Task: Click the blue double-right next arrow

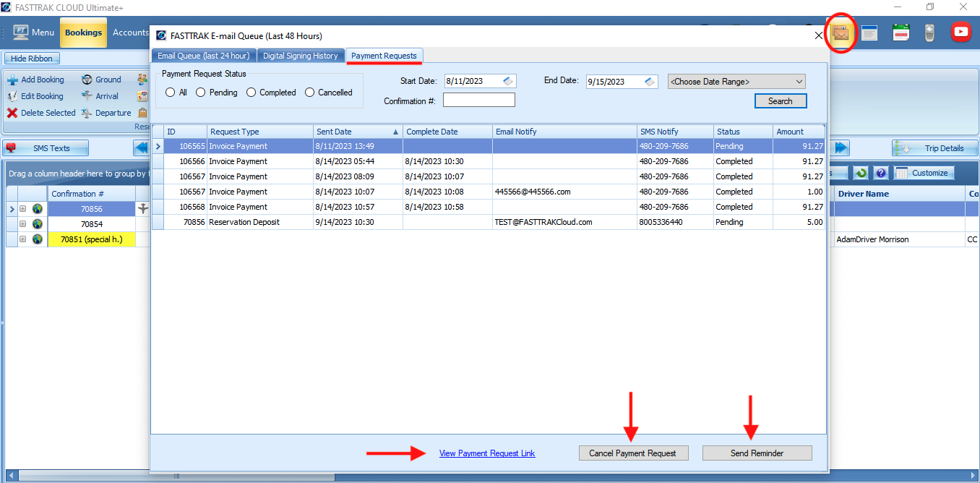Action: [841, 148]
